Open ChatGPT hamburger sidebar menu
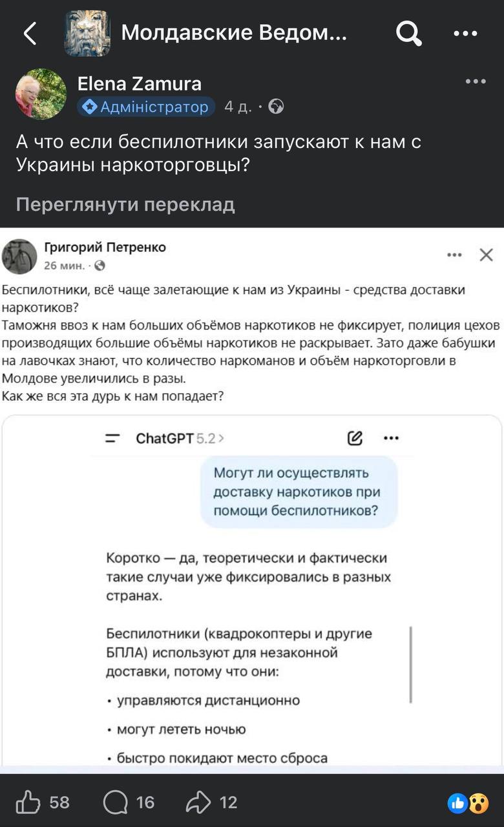The height and width of the screenshot is (827, 504). coord(112,439)
